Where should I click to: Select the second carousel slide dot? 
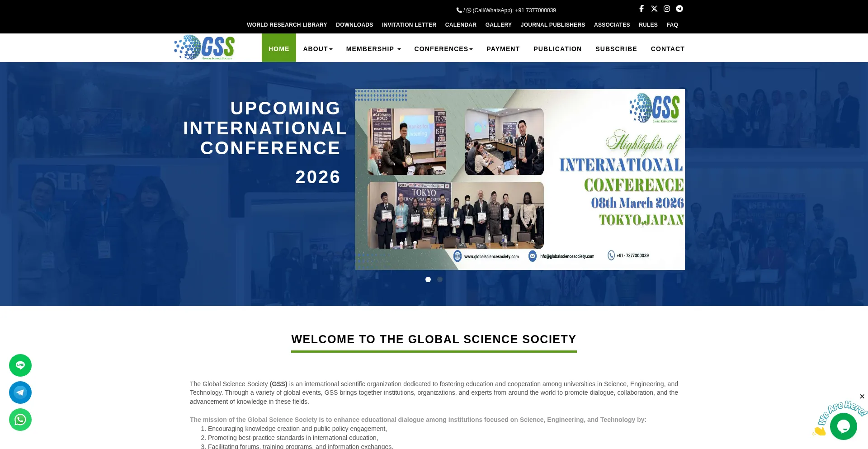[x=440, y=279]
